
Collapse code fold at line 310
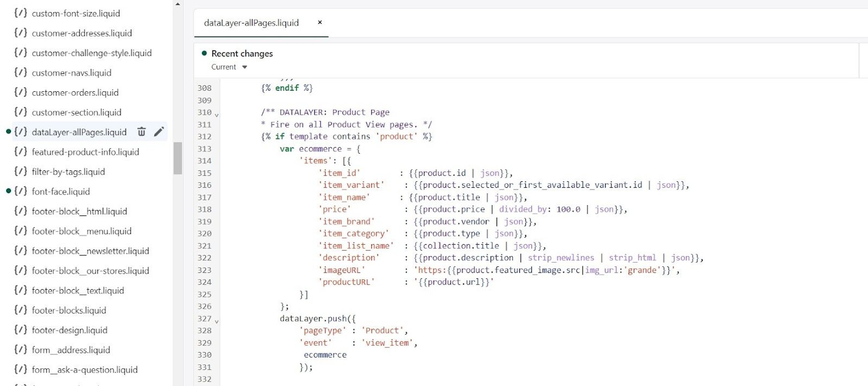click(x=217, y=115)
